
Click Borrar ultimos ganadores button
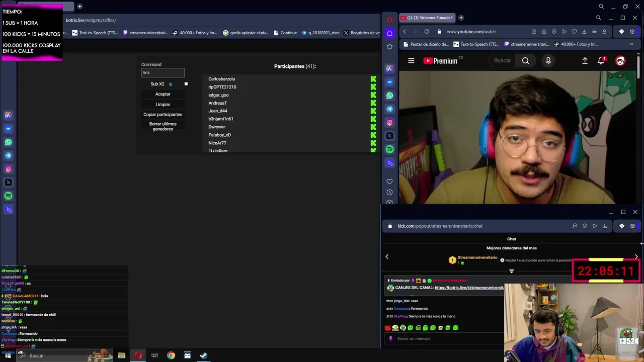(x=163, y=127)
